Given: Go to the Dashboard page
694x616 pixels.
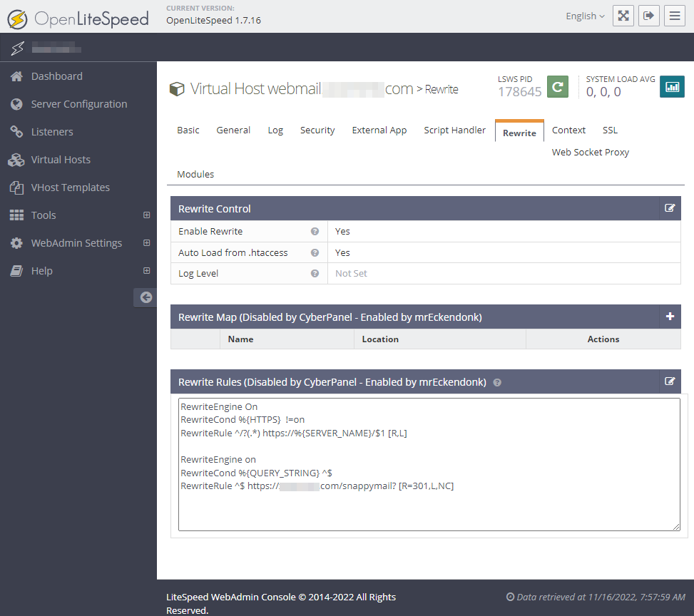Looking at the screenshot, I should coord(57,76).
